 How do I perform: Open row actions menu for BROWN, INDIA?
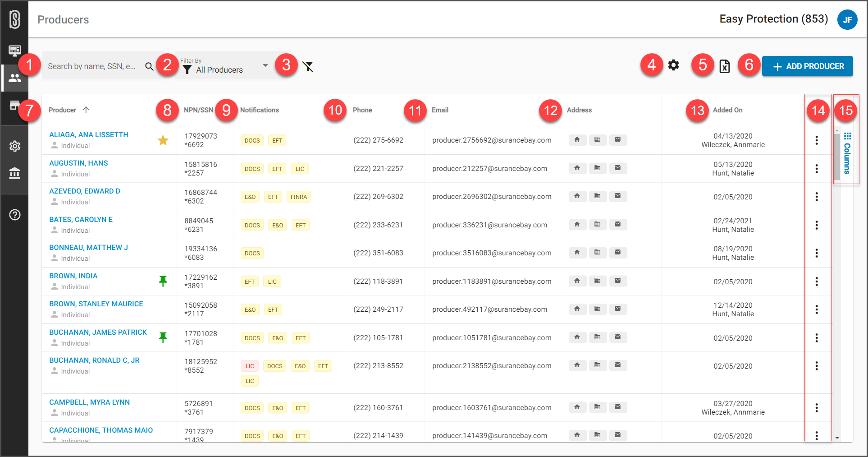coord(817,282)
